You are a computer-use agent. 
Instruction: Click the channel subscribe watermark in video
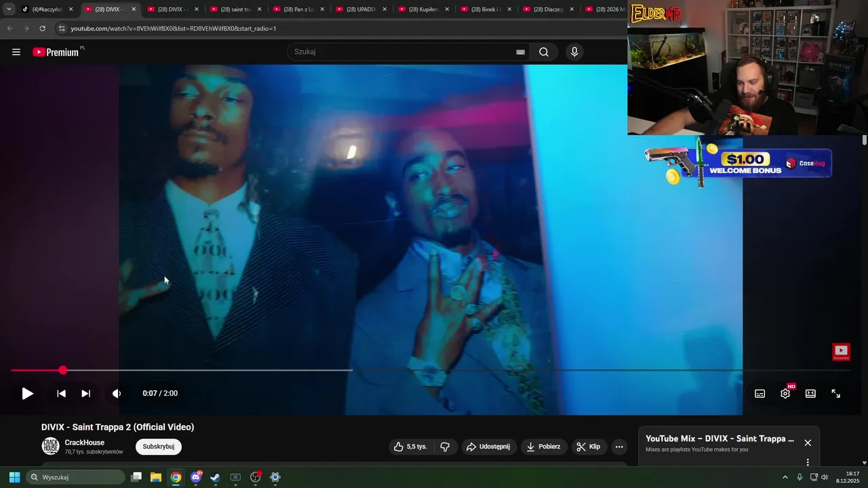[841, 352]
